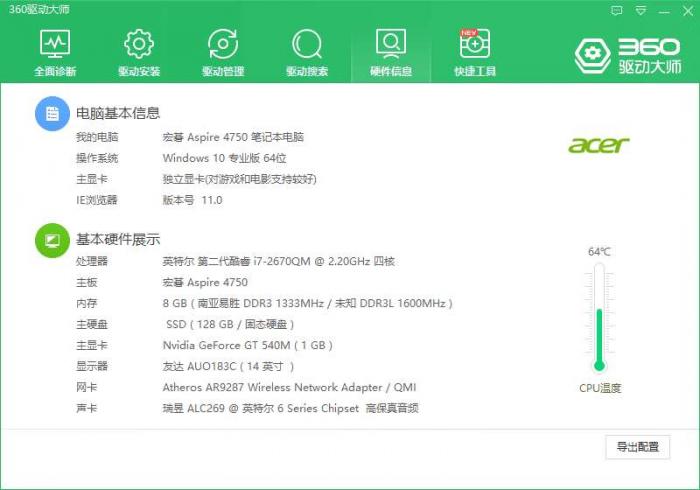Click the i7-2670QM processor value

(279, 261)
